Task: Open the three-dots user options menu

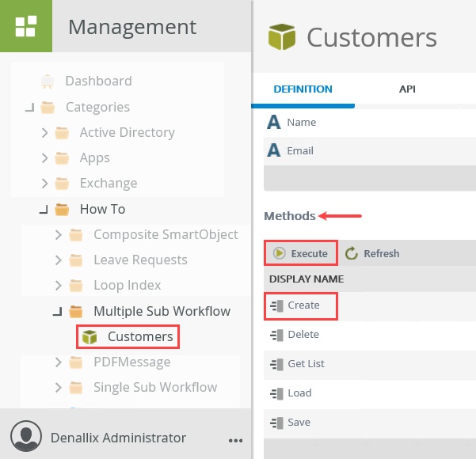Action: pos(234,439)
